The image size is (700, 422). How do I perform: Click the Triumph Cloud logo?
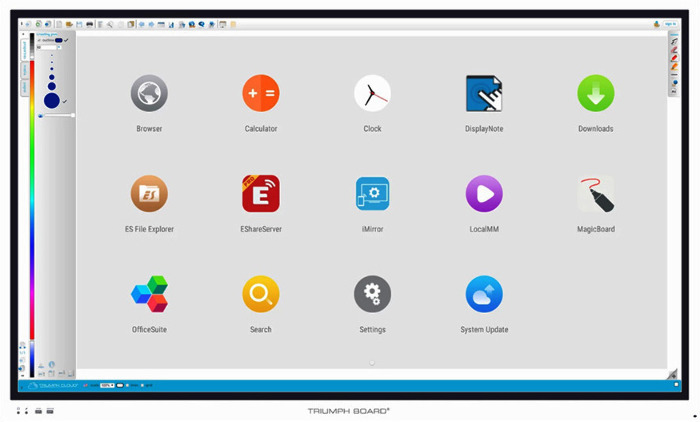pos(53,385)
